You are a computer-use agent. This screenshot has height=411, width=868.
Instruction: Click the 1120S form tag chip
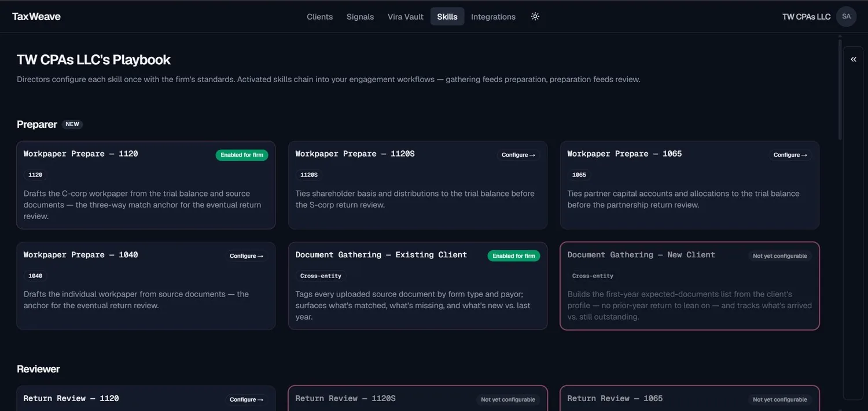(309, 175)
